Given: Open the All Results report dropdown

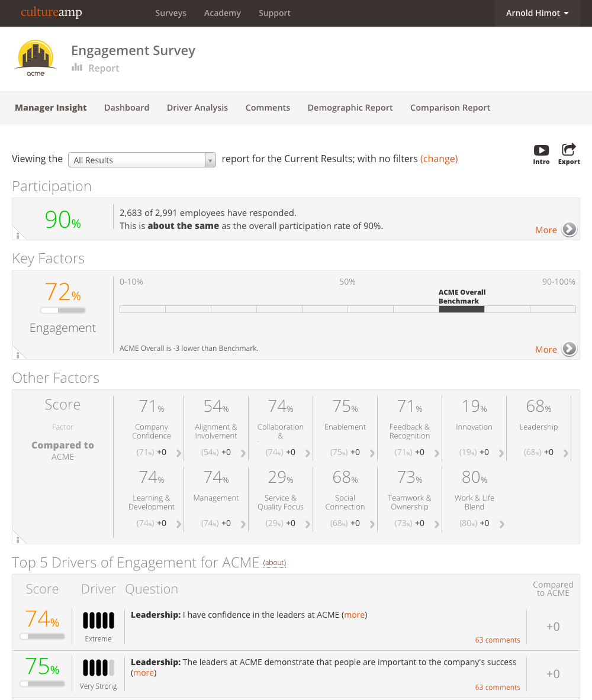Looking at the screenshot, I should [142, 160].
